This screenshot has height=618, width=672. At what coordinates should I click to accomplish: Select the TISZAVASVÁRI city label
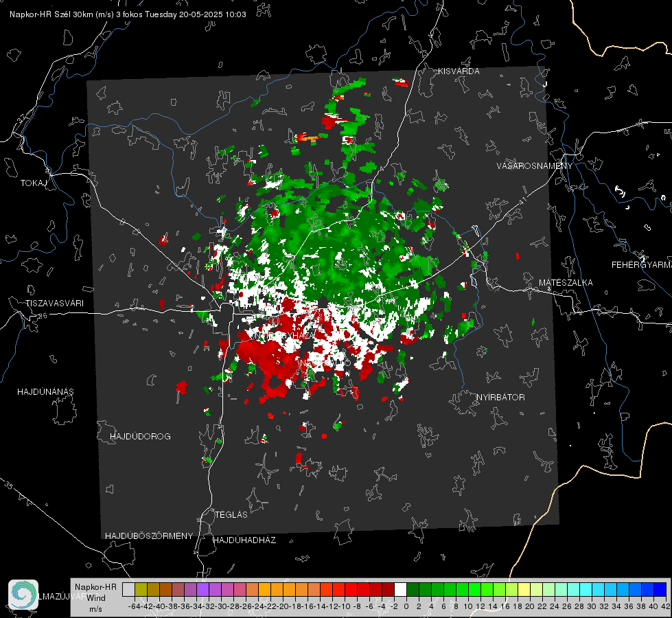[55, 304]
